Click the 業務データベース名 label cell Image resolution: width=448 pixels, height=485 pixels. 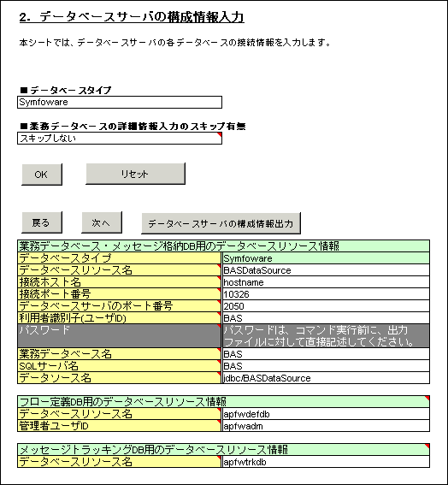[x=120, y=354]
